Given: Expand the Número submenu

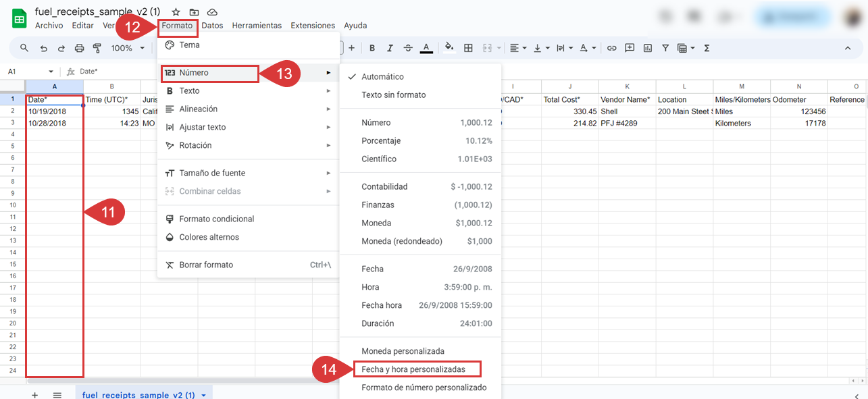Looking at the screenshot, I should pyautogui.click(x=248, y=72).
